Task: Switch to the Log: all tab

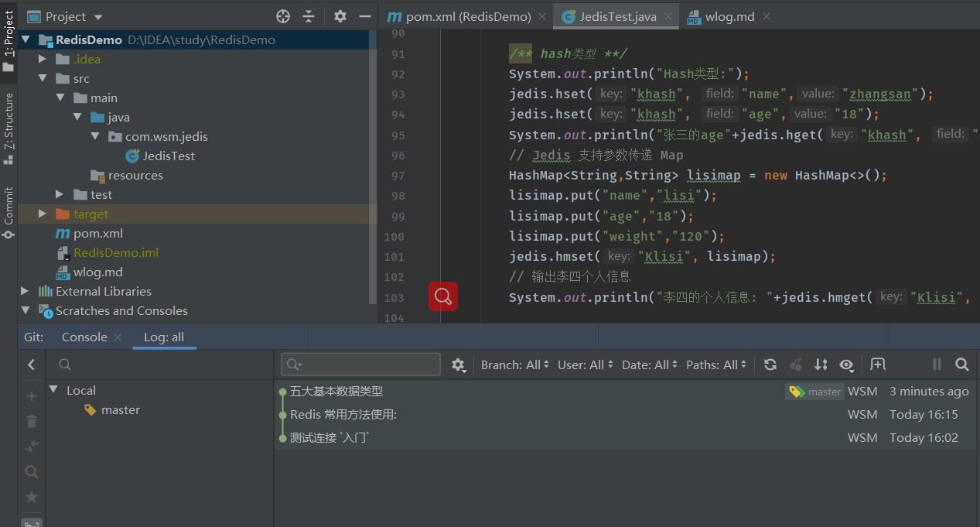Action: pyautogui.click(x=164, y=337)
